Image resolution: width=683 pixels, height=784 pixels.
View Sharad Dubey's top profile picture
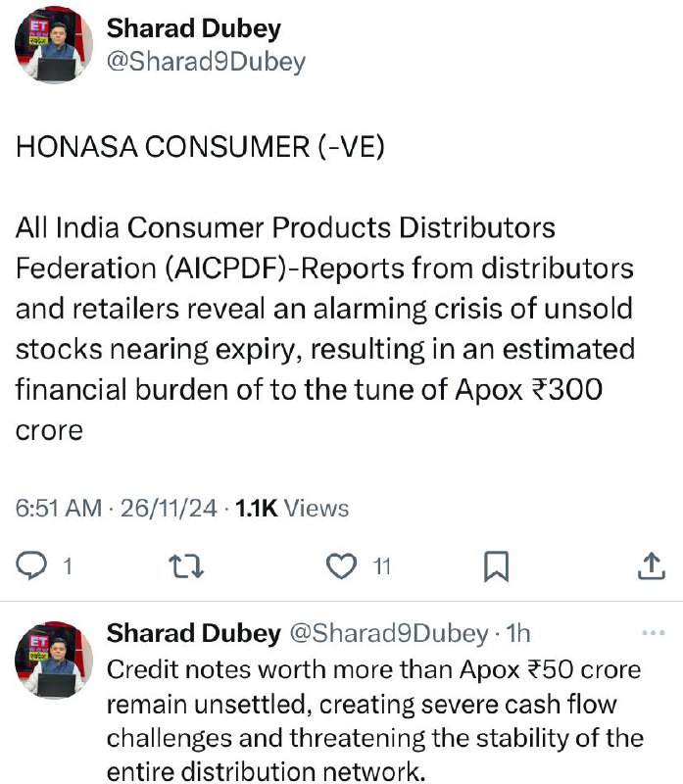[54, 44]
